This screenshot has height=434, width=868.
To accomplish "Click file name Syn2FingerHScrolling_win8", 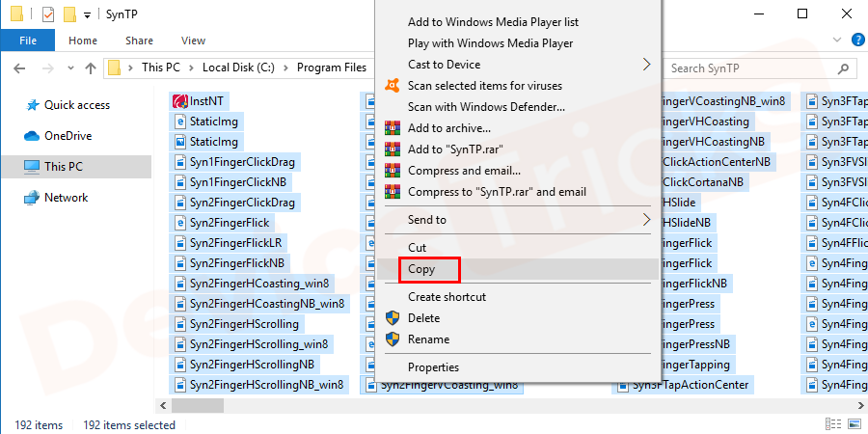I will (258, 344).
